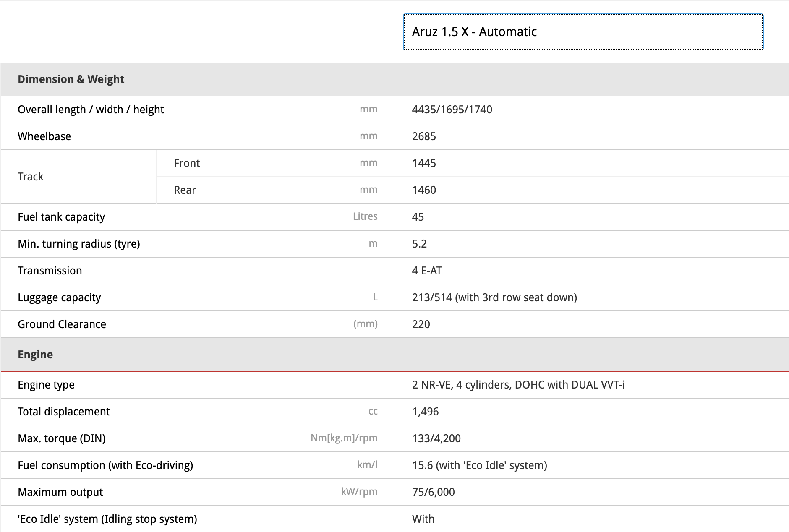The width and height of the screenshot is (789, 532).
Task: Select the Fuel consumption 15.6 value
Action: tap(479, 465)
